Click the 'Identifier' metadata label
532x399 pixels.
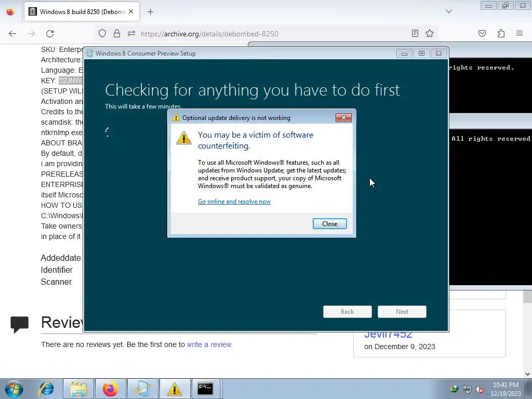coord(57,270)
